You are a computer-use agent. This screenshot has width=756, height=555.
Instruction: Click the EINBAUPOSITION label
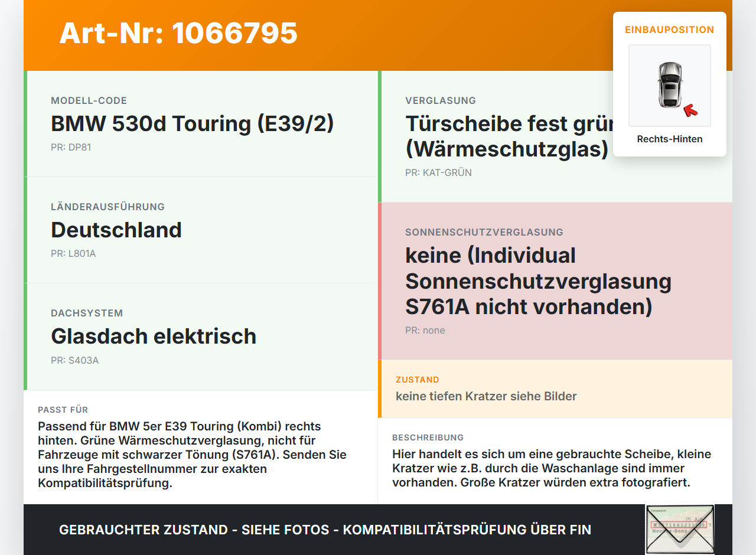[670, 30]
